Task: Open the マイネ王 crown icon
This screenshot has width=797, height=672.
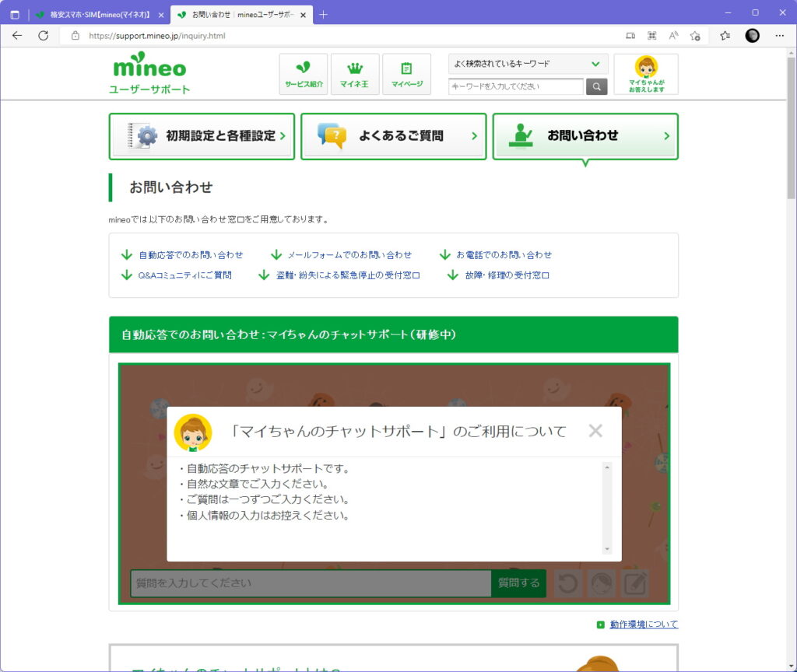Action: pos(355,74)
